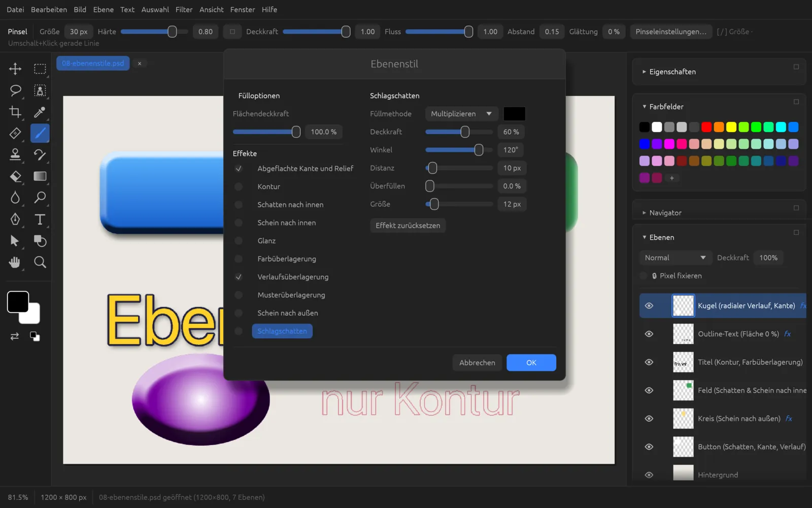This screenshot has height=508, width=812.
Task: Switch to the 08-ebenenstile.psd tab
Action: click(x=93, y=63)
